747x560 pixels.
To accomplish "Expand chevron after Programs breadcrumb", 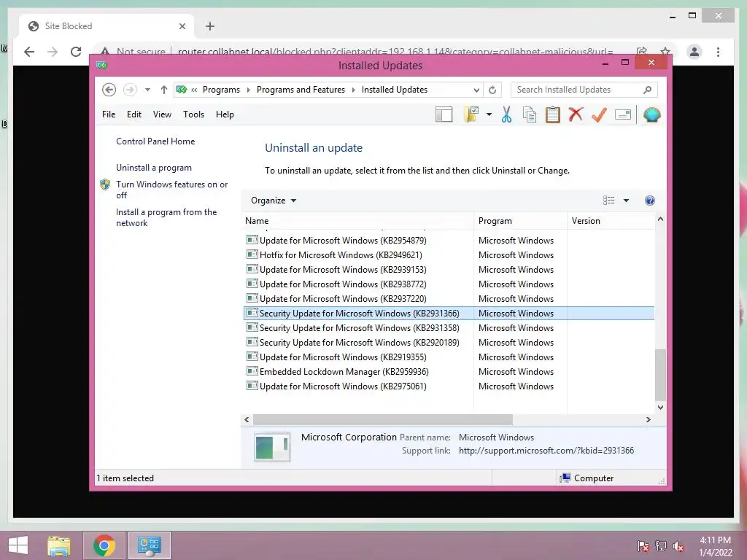I will (248, 90).
